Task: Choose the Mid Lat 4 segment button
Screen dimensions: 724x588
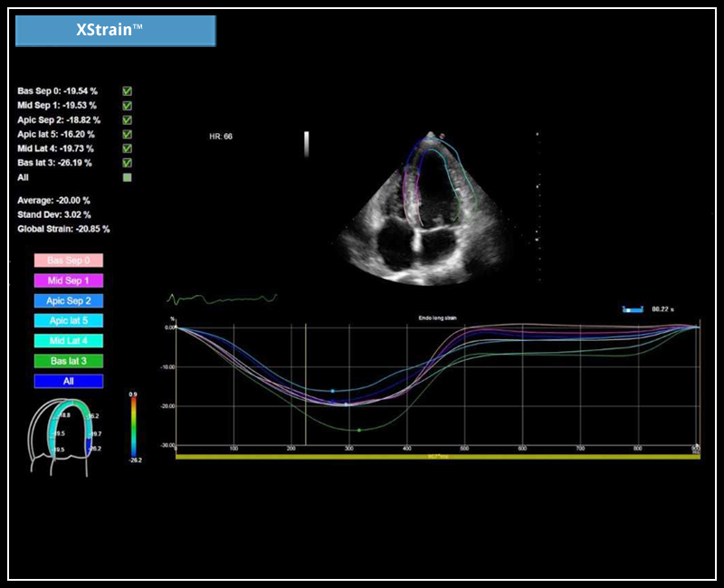Action: [69, 341]
